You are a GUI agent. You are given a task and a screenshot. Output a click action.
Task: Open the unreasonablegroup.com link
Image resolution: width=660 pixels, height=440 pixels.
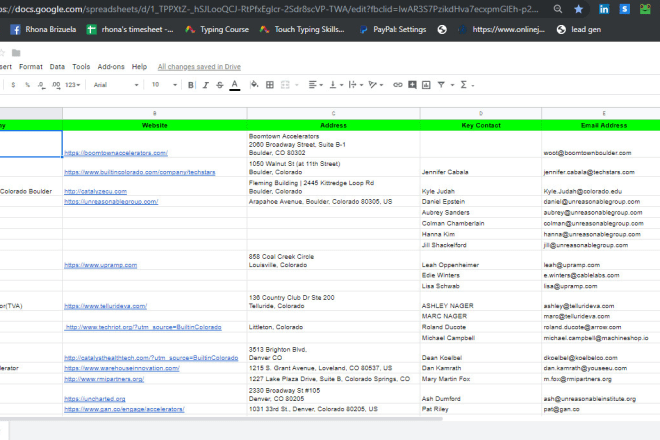(111, 202)
